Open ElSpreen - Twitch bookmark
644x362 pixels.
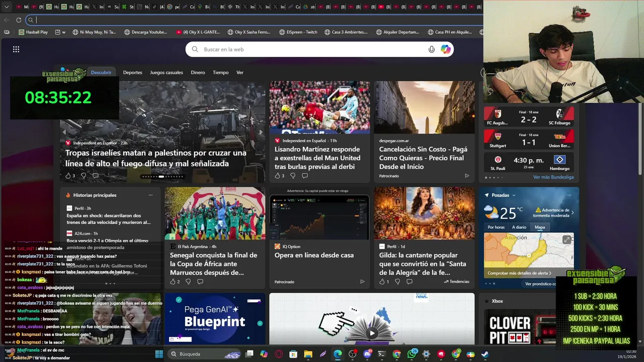[x=298, y=32]
